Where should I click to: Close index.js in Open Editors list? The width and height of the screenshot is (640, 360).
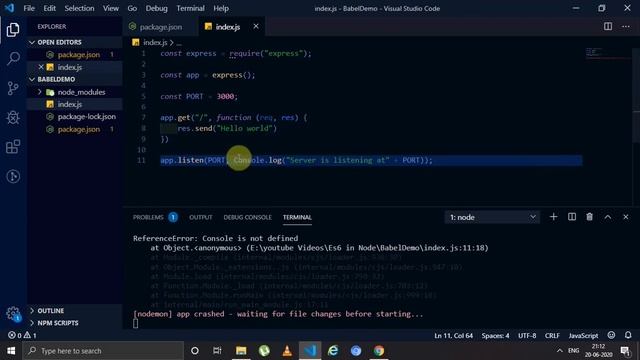point(41,67)
